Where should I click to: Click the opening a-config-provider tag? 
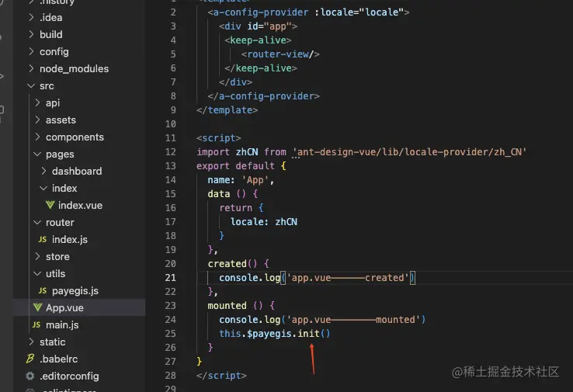[x=308, y=12]
